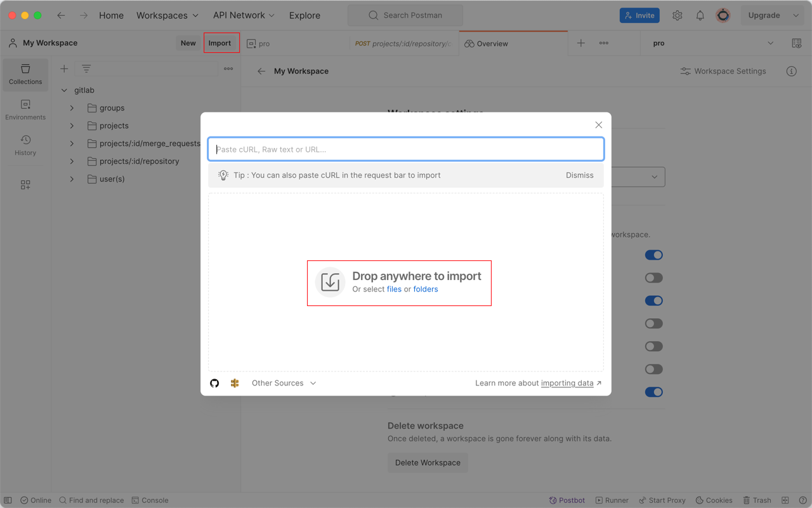Viewport: 812px width, 508px height.
Task: Expand the projects folder
Action: [72, 126]
